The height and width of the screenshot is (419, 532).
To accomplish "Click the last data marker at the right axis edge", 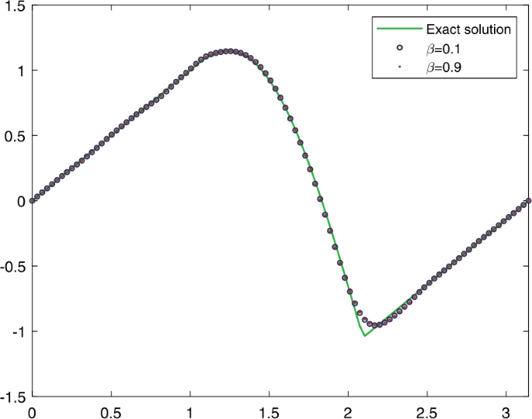I will [528, 201].
